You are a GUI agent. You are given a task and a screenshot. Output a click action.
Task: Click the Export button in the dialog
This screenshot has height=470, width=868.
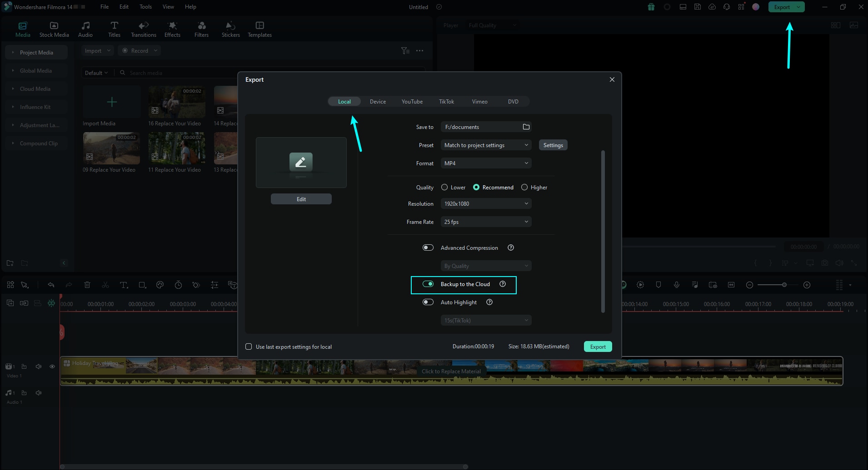click(x=598, y=346)
